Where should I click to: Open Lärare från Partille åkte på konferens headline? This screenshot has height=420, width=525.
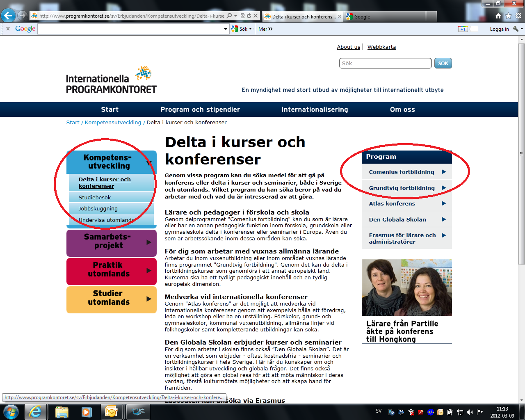(x=402, y=331)
